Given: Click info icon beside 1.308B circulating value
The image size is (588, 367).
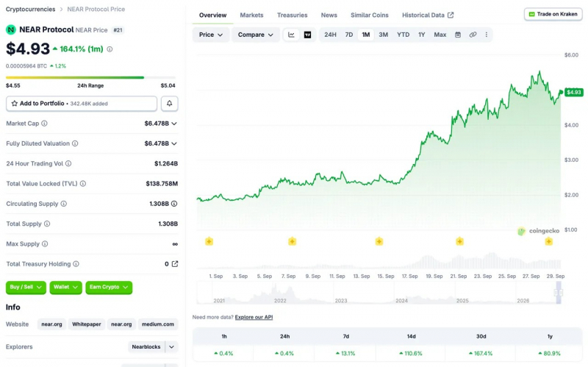Looking at the screenshot, I should click(174, 204).
